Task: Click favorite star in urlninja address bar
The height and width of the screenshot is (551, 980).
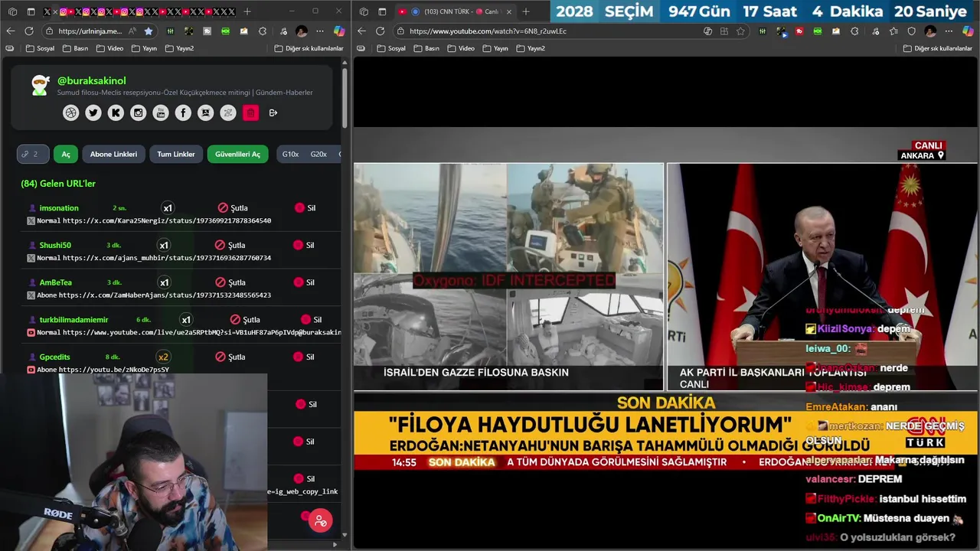Action: (149, 31)
